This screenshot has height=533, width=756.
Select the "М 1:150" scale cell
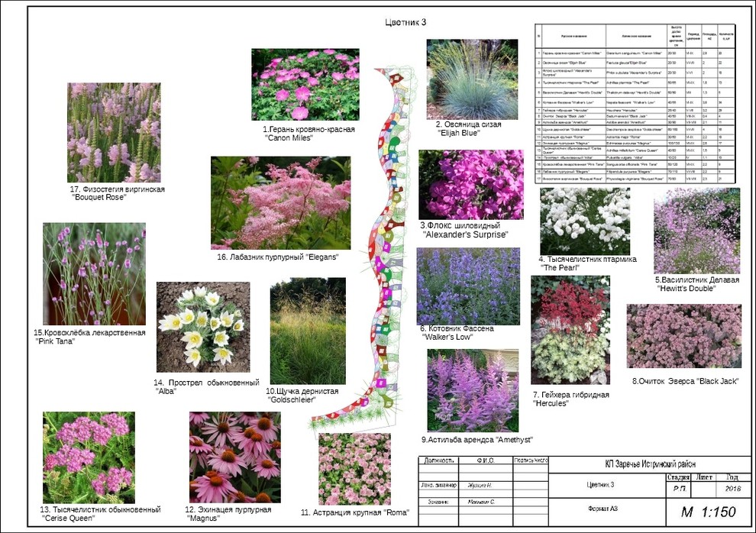pos(707,512)
